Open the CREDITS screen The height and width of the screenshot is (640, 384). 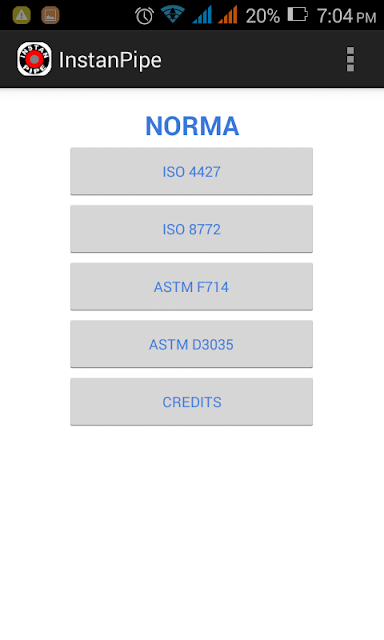coord(191,402)
